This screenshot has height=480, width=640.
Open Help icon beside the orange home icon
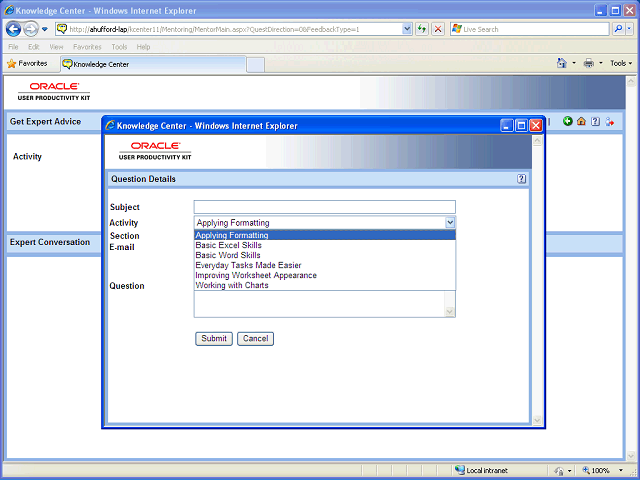(596, 121)
